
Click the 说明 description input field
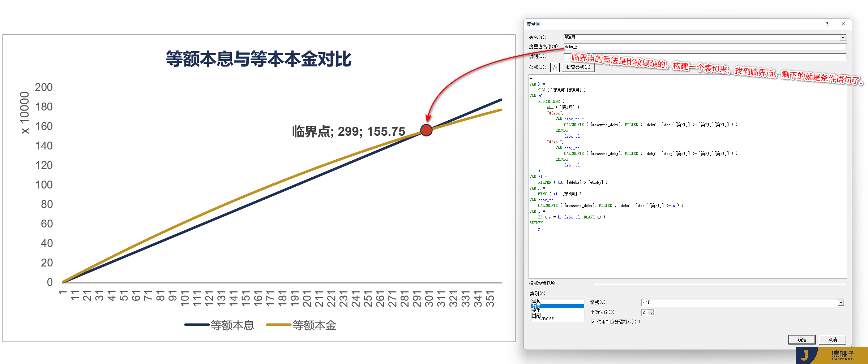(x=705, y=57)
